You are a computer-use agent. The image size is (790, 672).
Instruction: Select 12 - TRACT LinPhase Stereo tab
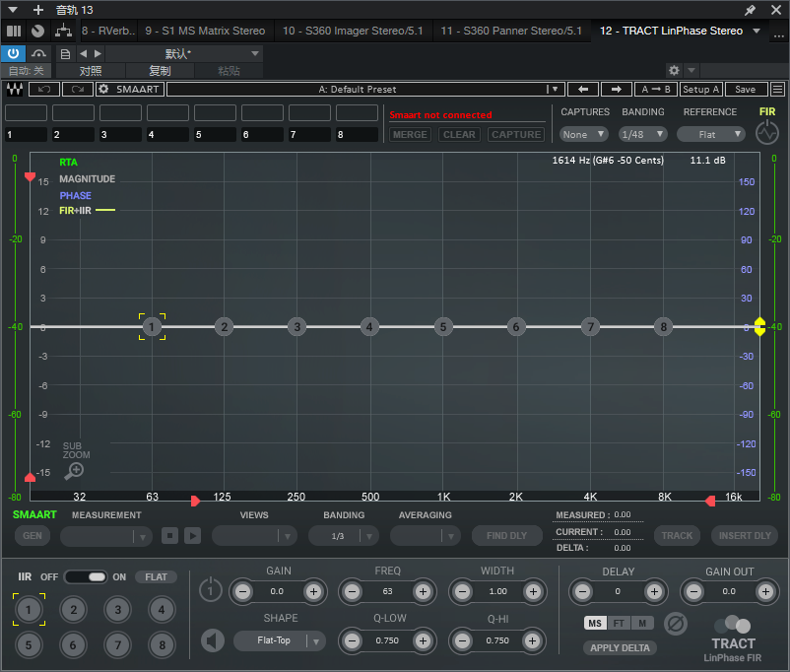[671, 31]
